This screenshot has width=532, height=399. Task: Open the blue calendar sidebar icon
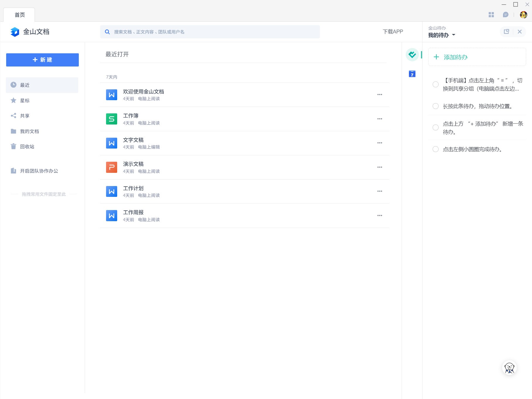click(x=412, y=74)
